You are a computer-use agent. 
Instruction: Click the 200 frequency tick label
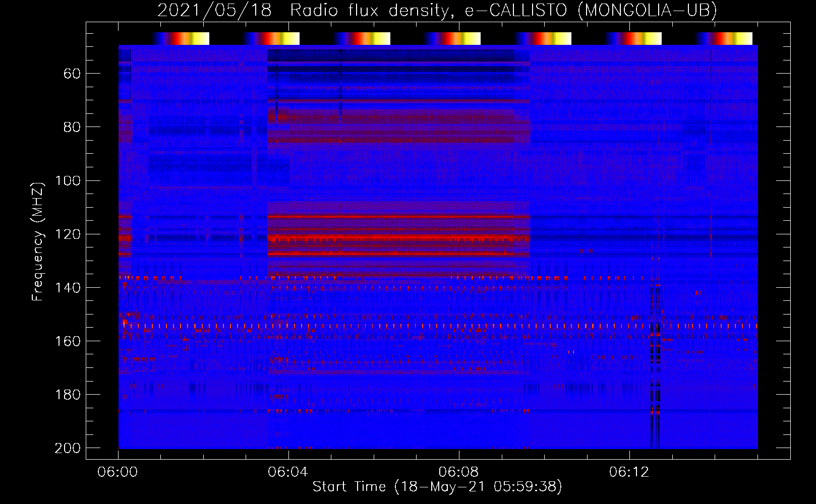tap(68, 448)
